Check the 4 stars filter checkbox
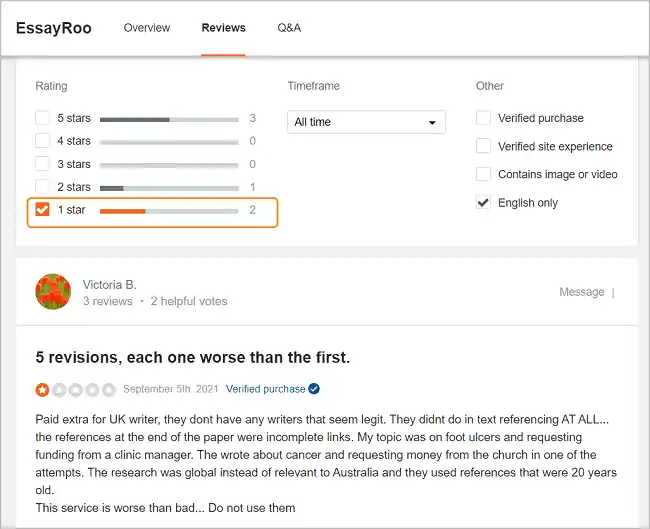Image resolution: width=650 pixels, height=529 pixels. pyautogui.click(x=42, y=141)
